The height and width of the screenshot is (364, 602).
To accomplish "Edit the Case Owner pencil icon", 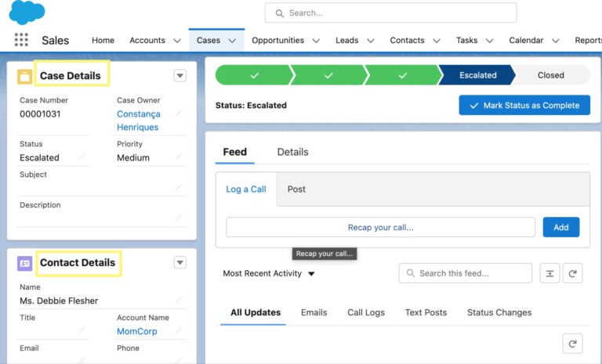I will tap(179, 114).
